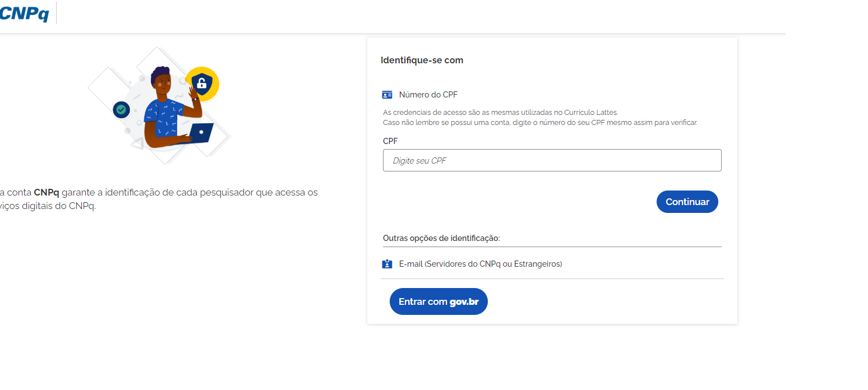Image resolution: width=868 pixels, height=390 pixels.
Task: Choose E-mail (Servidores do CNPq ou Estrangeiros)
Action: (480, 264)
